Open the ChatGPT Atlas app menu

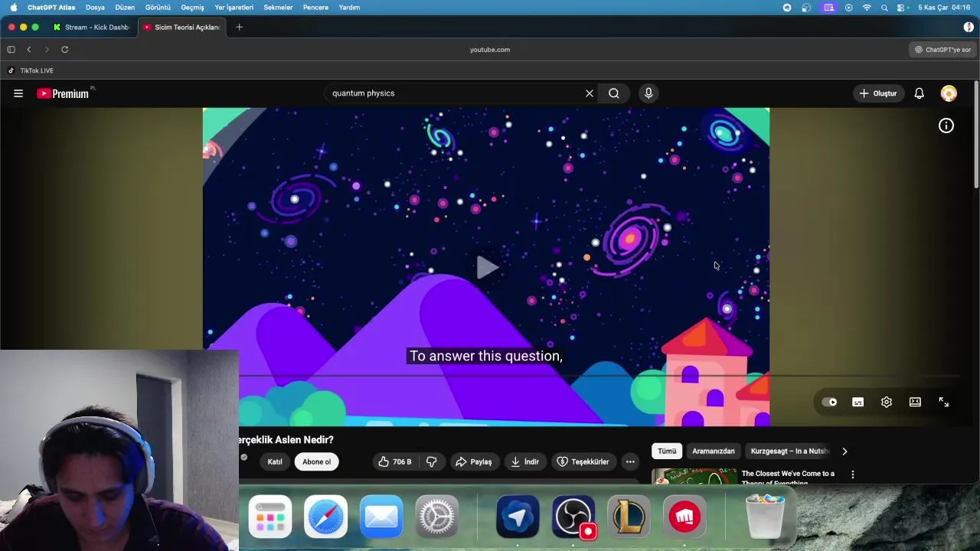pyautogui.click(x=51, y=7)
